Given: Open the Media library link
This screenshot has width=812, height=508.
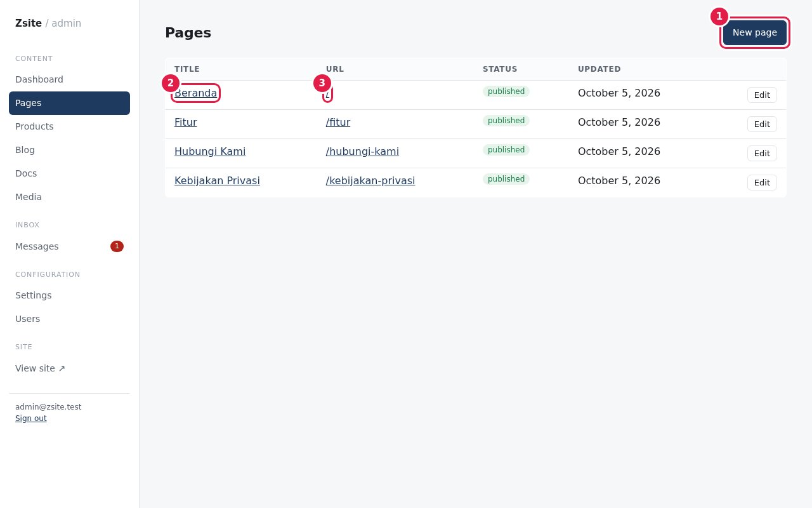Looking at the screenshot, I should point(69,197).
